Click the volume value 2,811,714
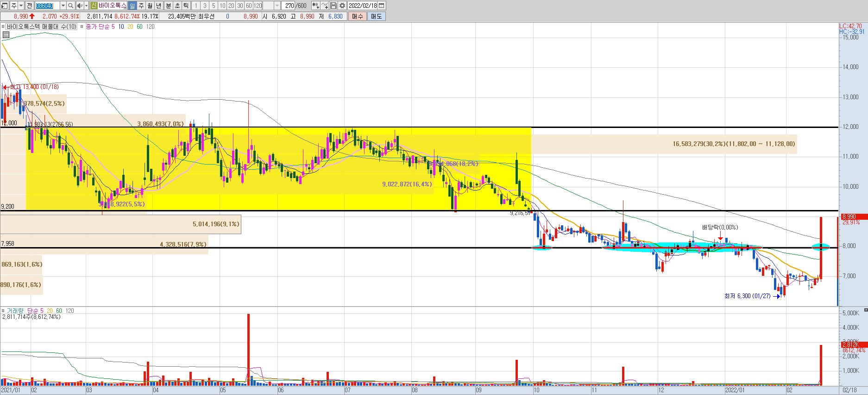 tap(99, 16)
